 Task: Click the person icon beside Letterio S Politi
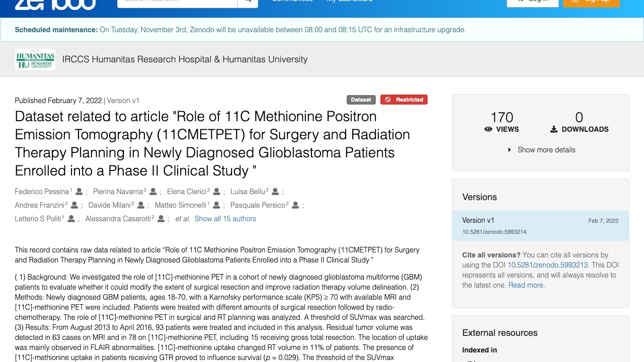pyautogui.click(x=71, y=219)
